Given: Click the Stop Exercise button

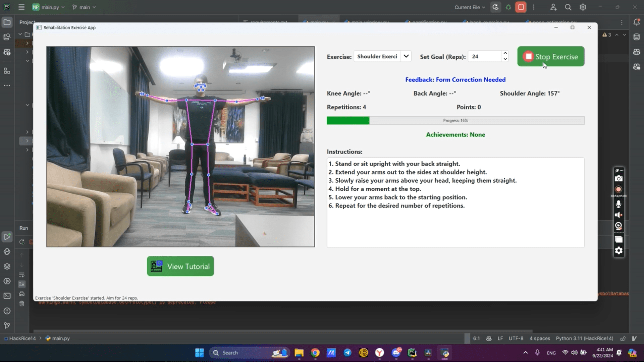Looking at the screenshot, I should [x=550, y=57].
